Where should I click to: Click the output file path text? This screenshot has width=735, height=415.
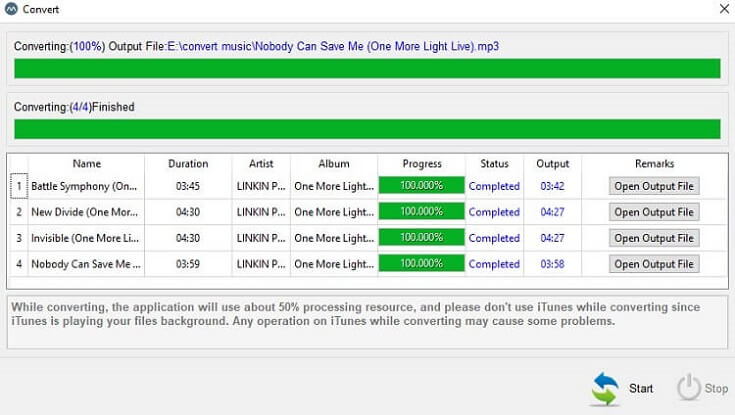point(333,46)
